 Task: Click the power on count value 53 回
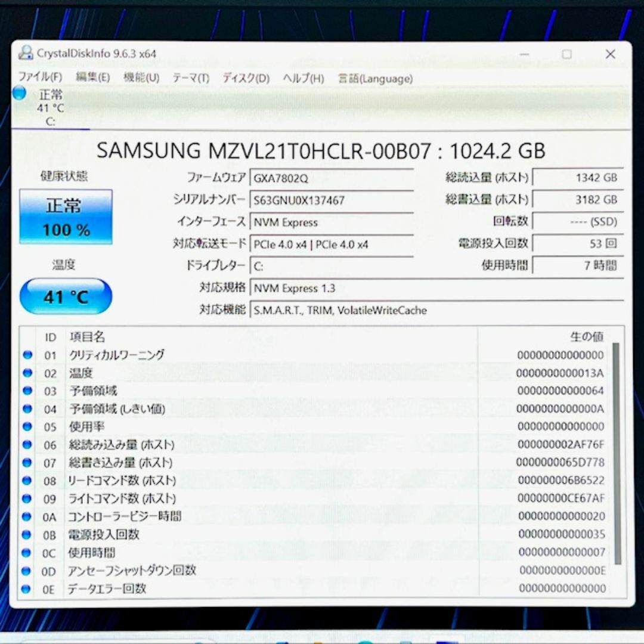click(x=578, y=243)
